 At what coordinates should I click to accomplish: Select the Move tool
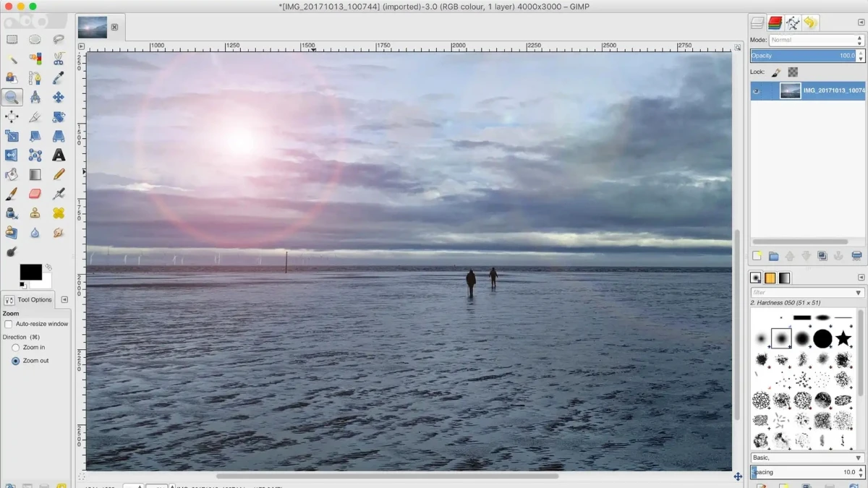[x=59, y=97]
